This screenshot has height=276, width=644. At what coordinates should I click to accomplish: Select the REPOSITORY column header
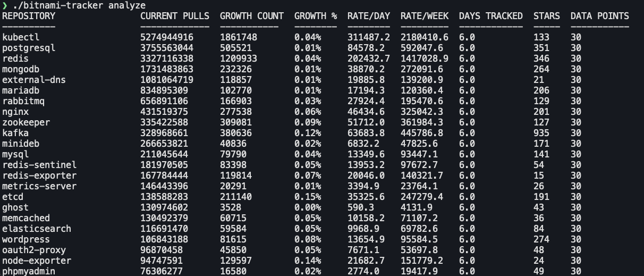coord(29,16)
